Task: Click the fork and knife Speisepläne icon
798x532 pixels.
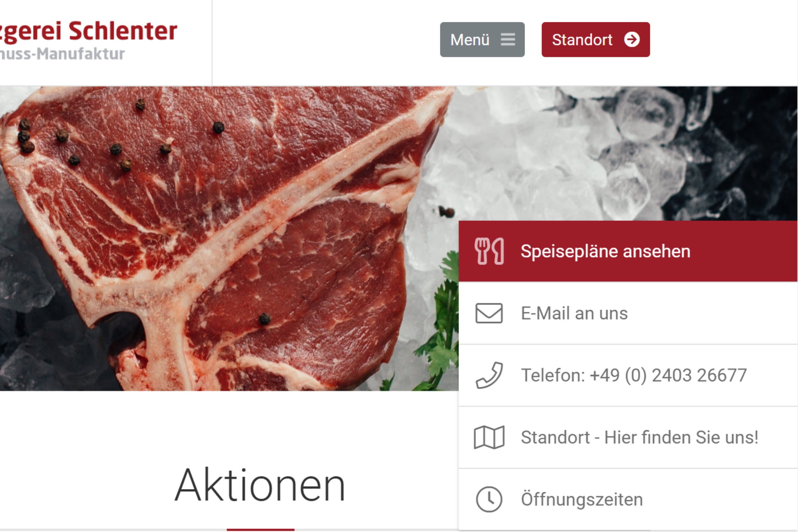Action: click(x=488, y=251)
